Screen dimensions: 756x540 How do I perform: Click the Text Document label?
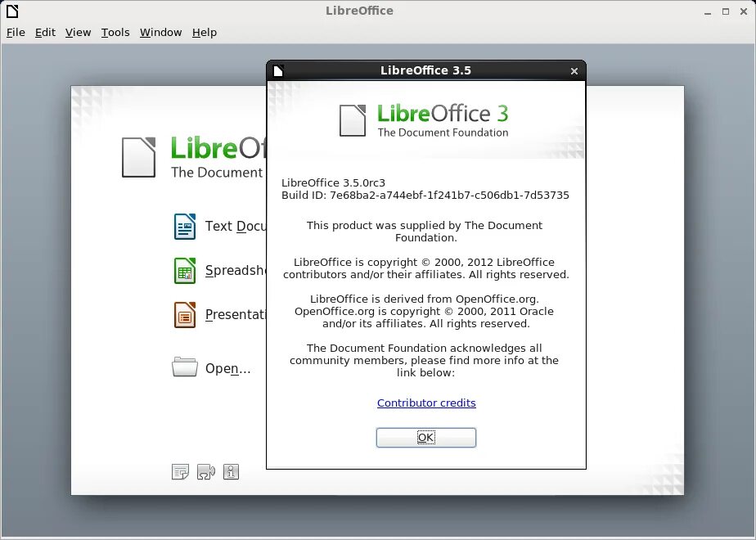(236, 226)
